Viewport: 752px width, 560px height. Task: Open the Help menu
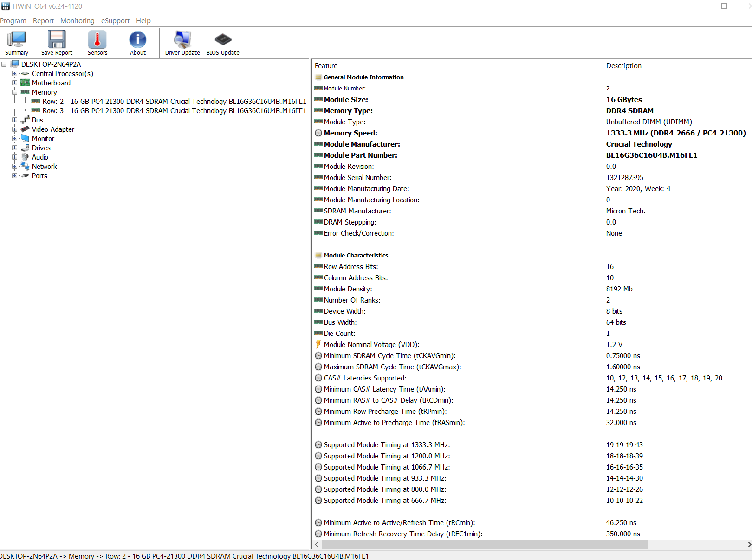(143, 21)
